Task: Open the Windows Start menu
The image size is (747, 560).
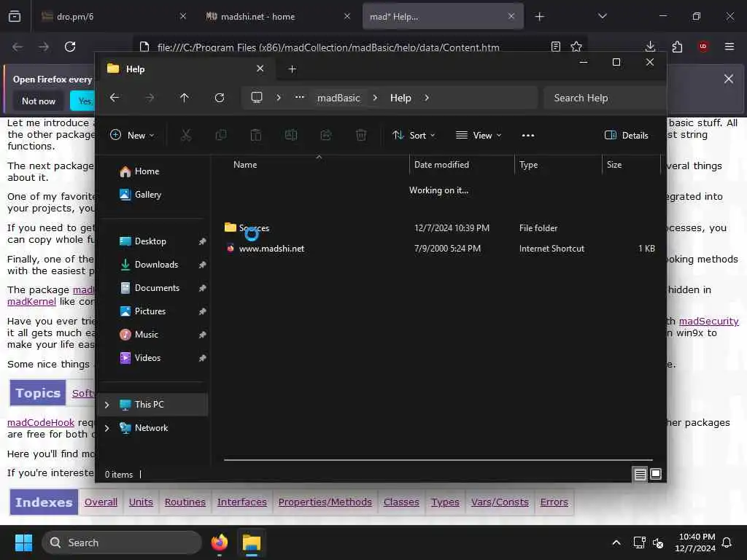Action: [x=23, y=542]
